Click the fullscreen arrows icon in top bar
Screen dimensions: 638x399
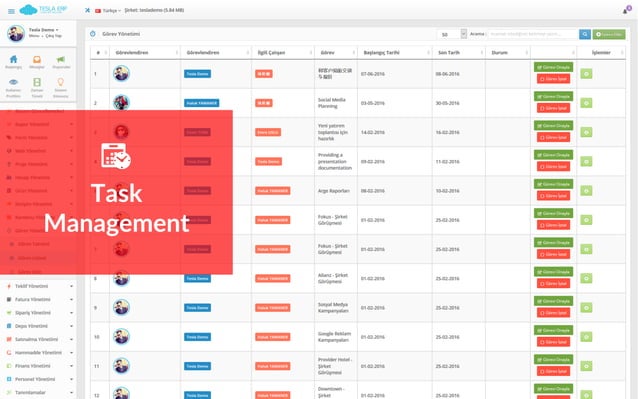pos(87,10)
